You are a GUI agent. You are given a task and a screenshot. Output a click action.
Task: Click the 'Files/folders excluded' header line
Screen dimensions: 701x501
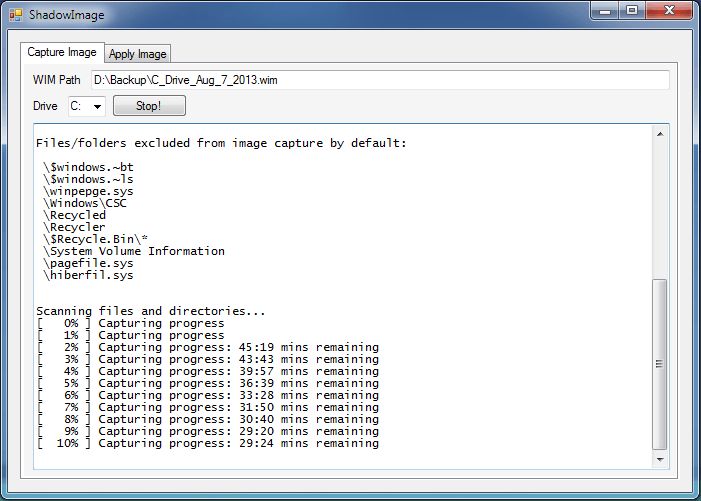[x=221, y=143]
